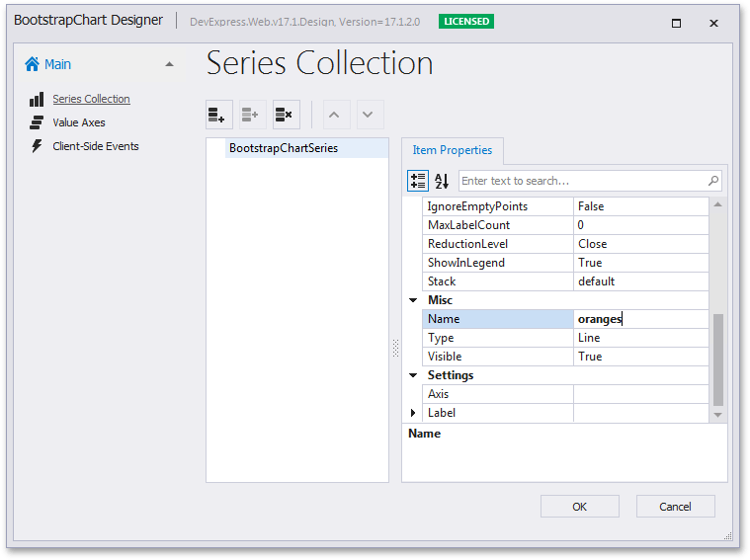750x560 pixels.
Task: Open the Client-Side Events page
Action: tap(96, 146)
